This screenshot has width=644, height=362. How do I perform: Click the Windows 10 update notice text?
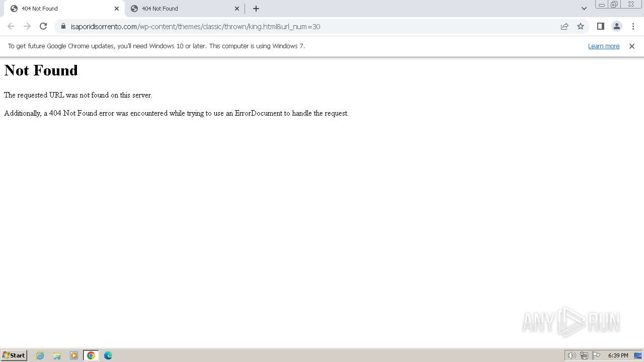(x=156, y=46)
